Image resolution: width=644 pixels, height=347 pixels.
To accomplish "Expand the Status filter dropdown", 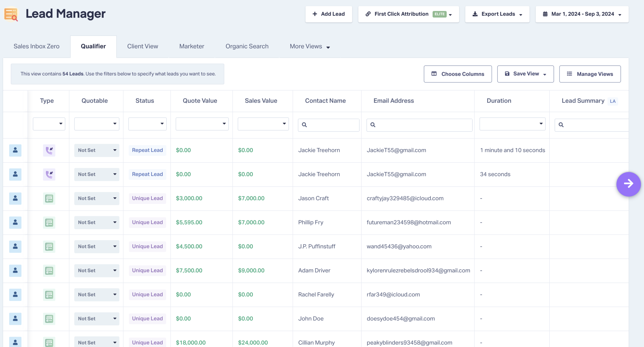I will [147, 124].
